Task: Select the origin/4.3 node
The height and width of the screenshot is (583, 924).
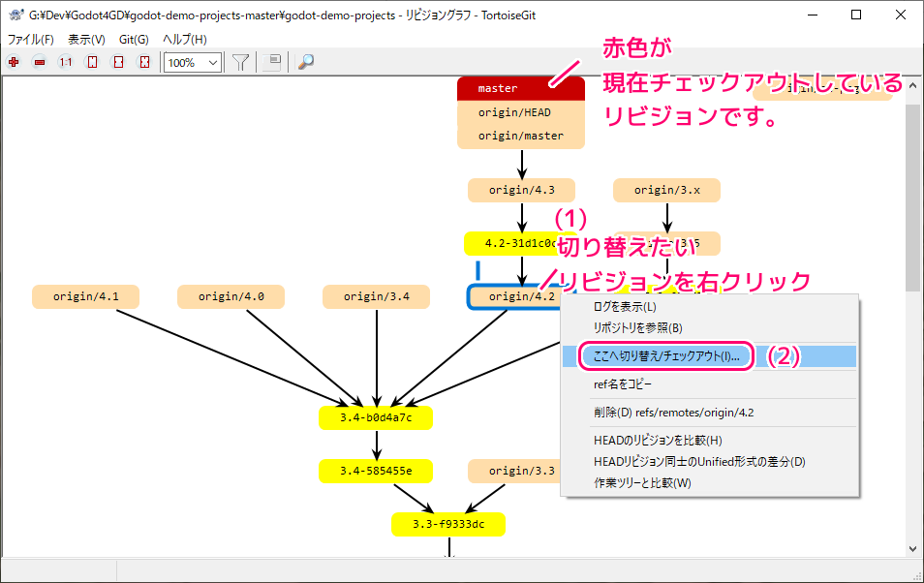Action: coord(521,191)
